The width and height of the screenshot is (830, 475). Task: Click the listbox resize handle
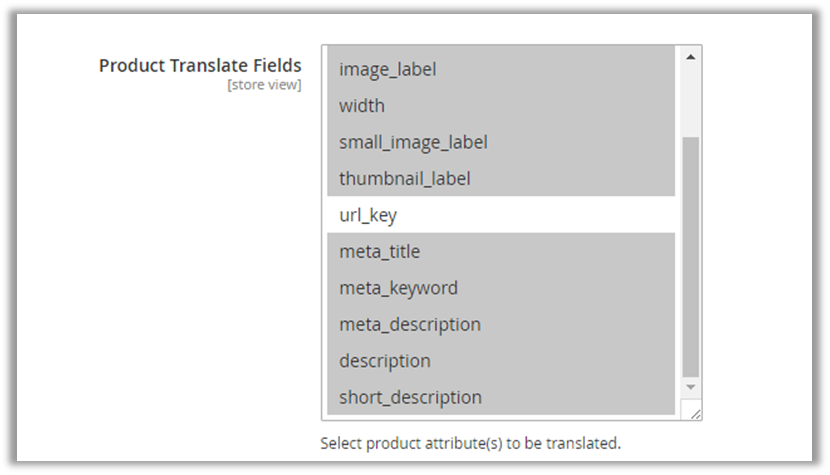[693, 411]
